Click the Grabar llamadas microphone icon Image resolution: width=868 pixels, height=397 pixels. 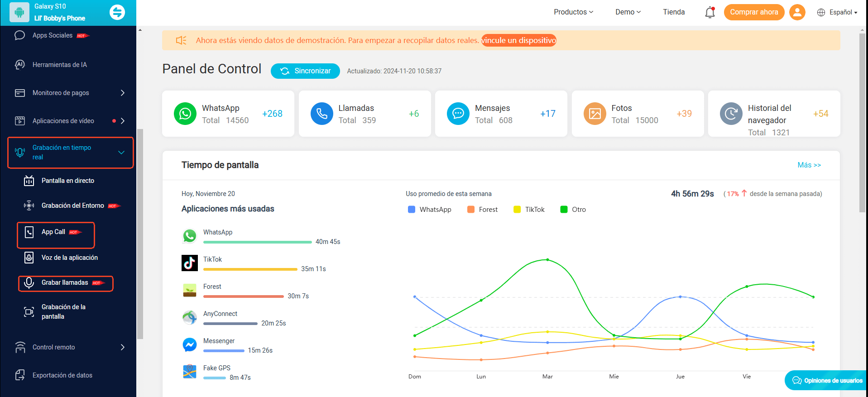[x=29, y=283]
